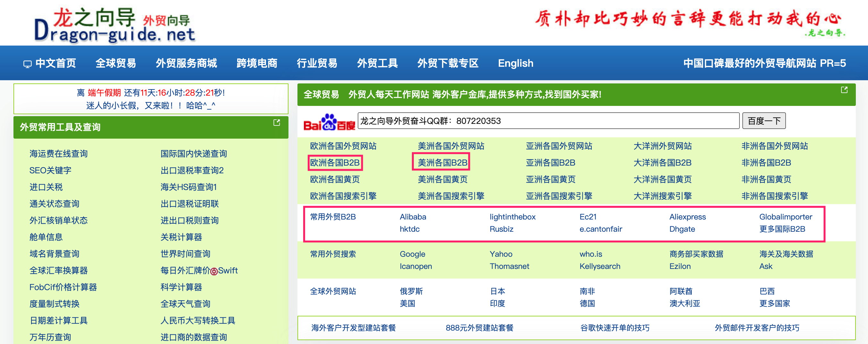
Task: Click 更多国际B2B link
Action: click(x=782, y=229)
